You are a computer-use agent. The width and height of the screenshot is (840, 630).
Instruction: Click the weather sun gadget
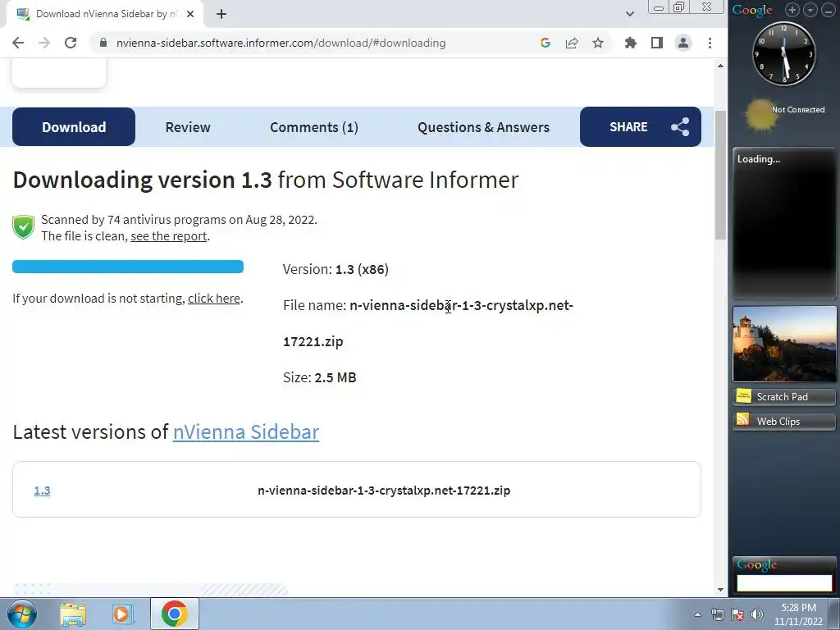(x=762, y=114)
